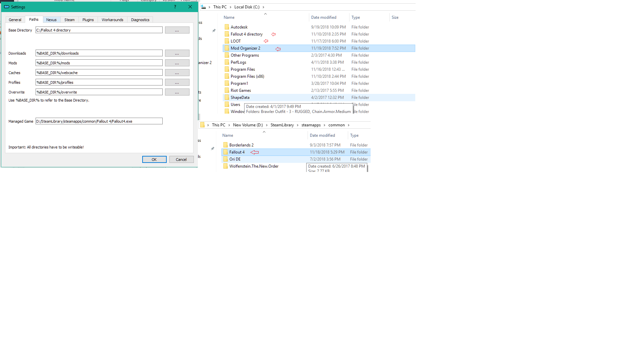Image resolution: width=644 pixels, height=362 pixels.
Task: Browse for the Profiles folder
Action: (x=177, y=82)
